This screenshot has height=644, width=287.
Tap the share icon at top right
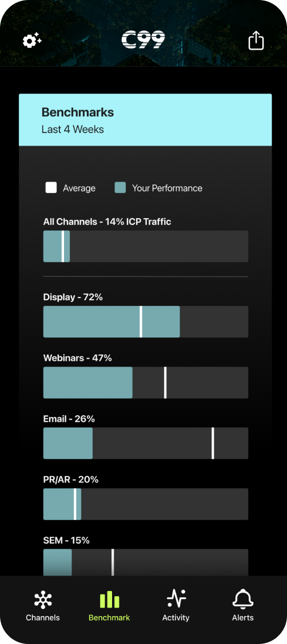[x=256, y=40]
